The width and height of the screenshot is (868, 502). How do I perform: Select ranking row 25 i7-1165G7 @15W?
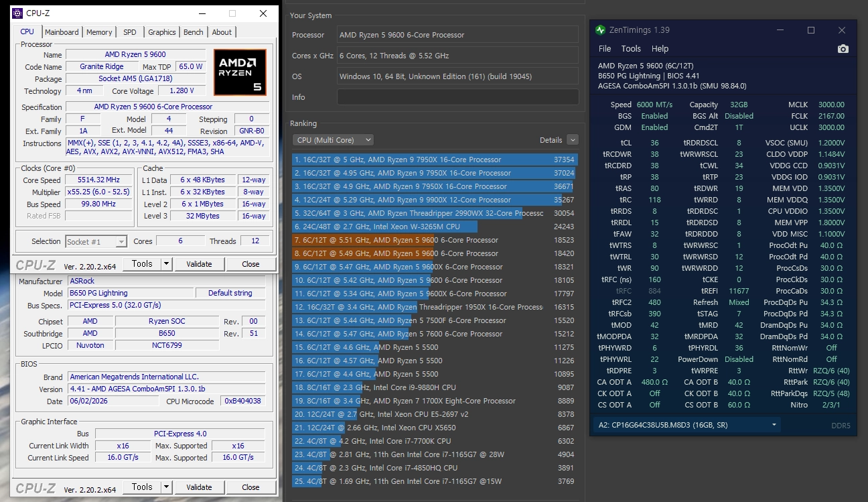[435, 481]
